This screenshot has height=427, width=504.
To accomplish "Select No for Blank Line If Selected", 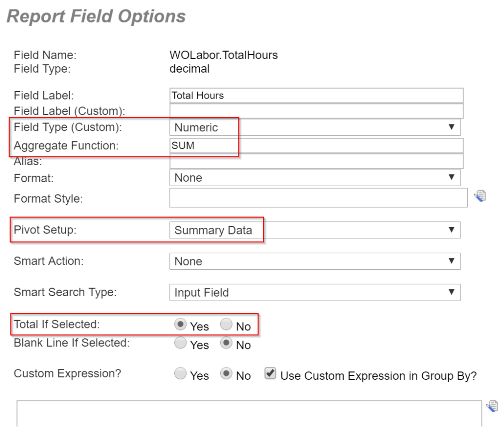I will coord(226,343).
